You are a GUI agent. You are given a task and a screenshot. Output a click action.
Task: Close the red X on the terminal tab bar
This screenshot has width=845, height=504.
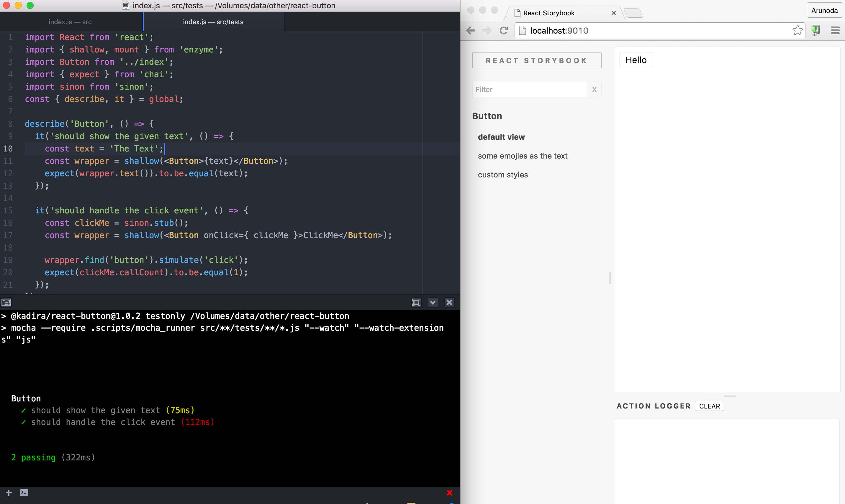click(x=449, y=493)
